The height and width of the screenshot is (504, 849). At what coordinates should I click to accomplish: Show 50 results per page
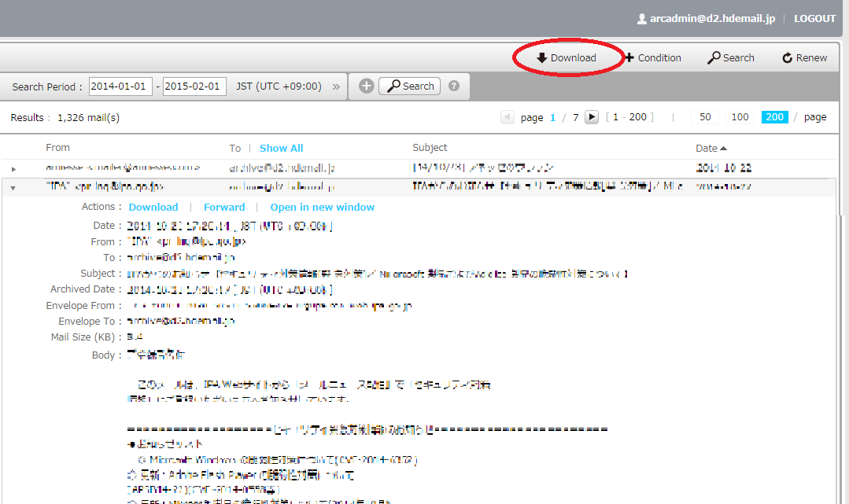click(x=705, y=117)
